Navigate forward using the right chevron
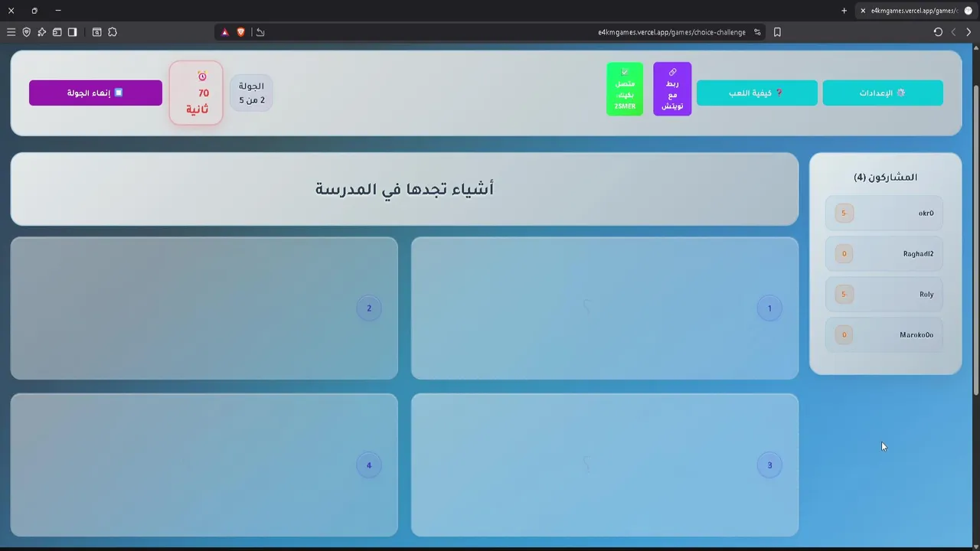Image resolution: width=980 pixels, height=551 pixels. pos(969,32)
